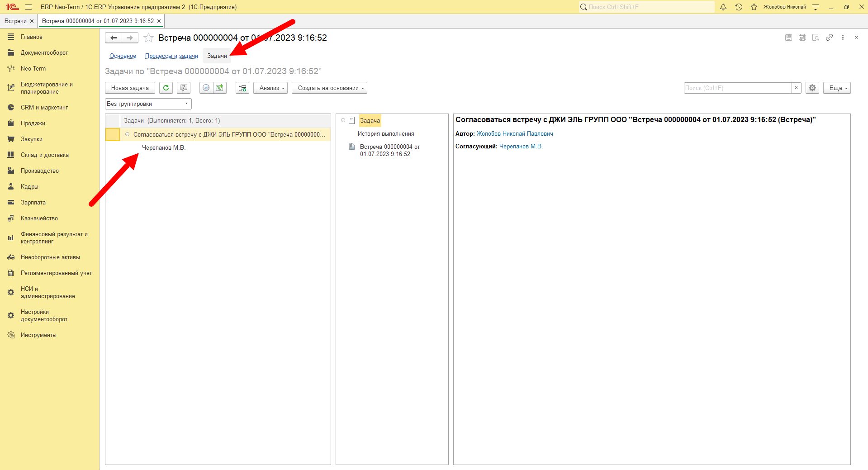Click the save diskette icon in document header
Image resolution: width=868 pixels, height=470 pixels.
click(x=788, y=38)
